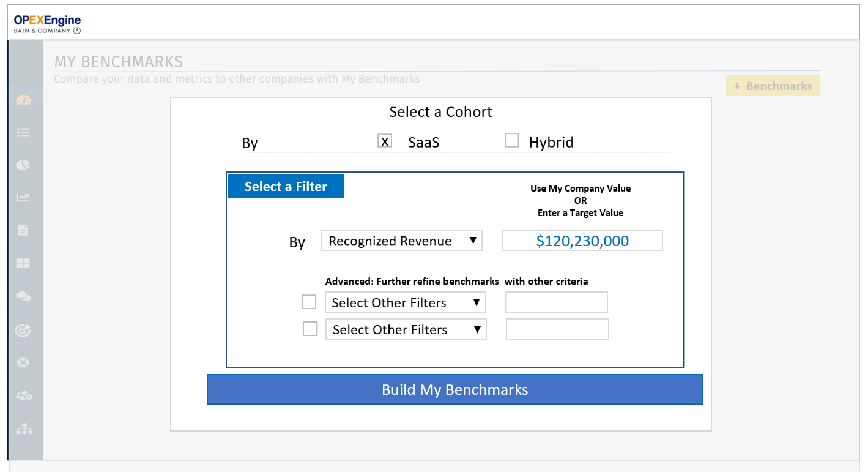Open the life ring support sidebar icon
Viewport: 868px width, 472px height.
(23, 363)
